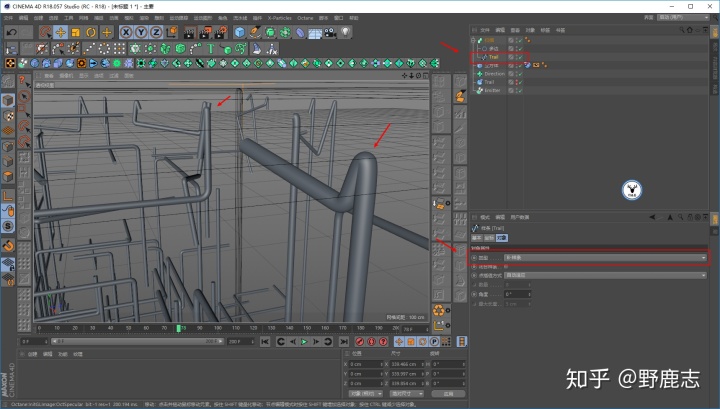Image resolution: width=720 pixels, height=409 pixels.
Task: Select the Emitter object row
Action: (492, 90)
